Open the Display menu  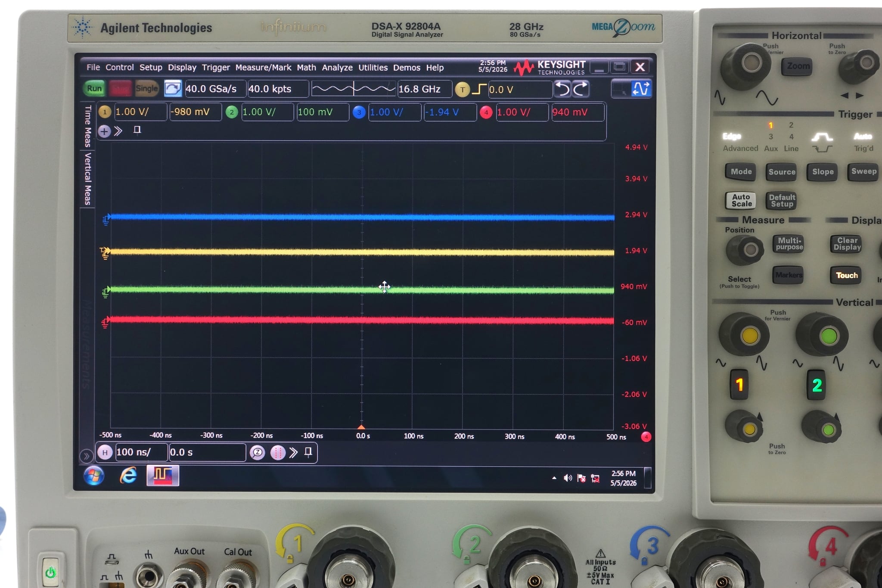(182, 67)
